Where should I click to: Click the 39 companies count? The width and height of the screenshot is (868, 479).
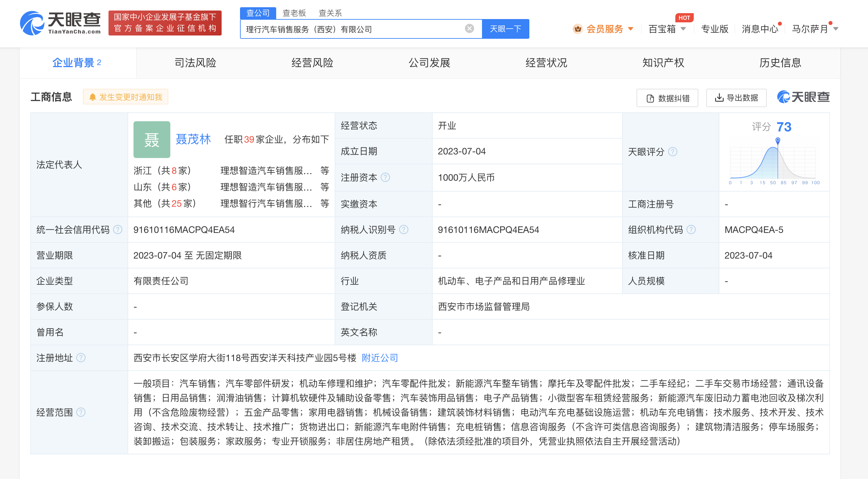coord(249,139)
